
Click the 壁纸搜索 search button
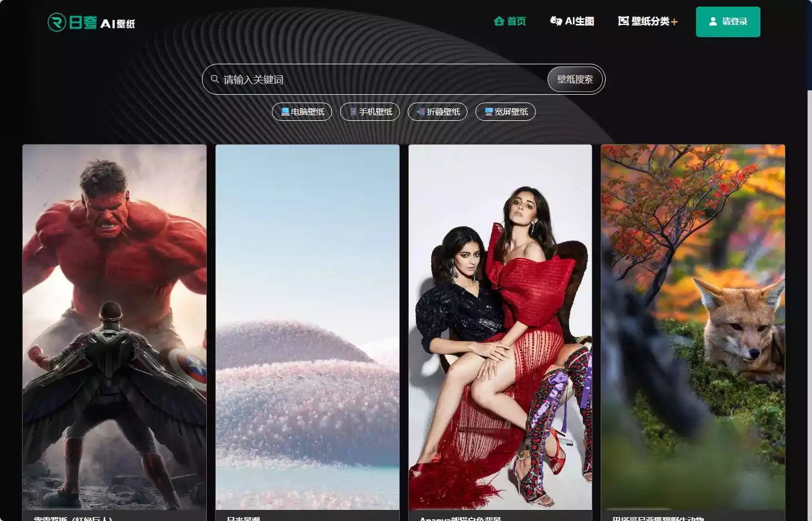(575, 79)
